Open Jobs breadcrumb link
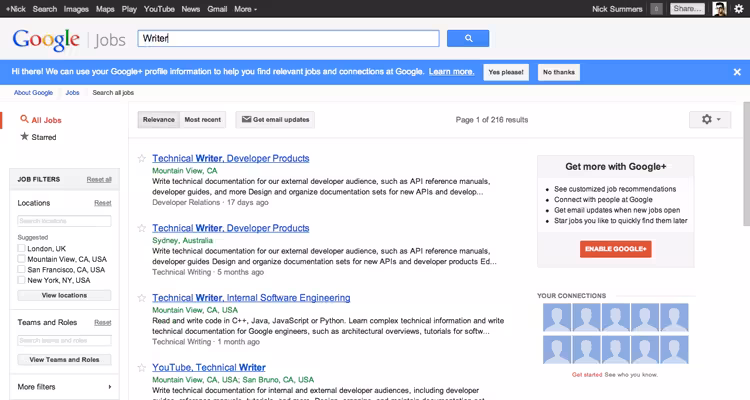Viewport: 750px width, 400px height. (x=72, y=93)
